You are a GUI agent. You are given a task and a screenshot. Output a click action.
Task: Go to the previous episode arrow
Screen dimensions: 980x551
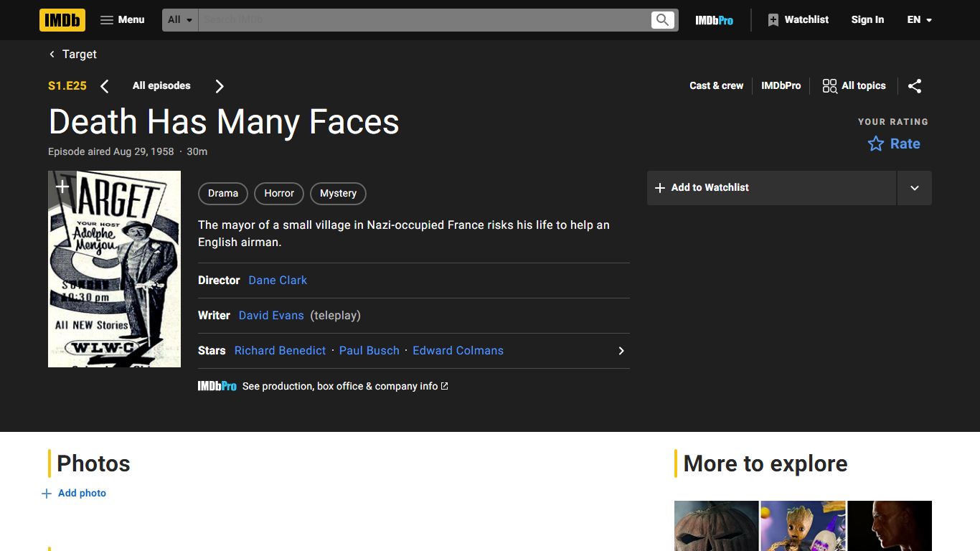(105, 86)
